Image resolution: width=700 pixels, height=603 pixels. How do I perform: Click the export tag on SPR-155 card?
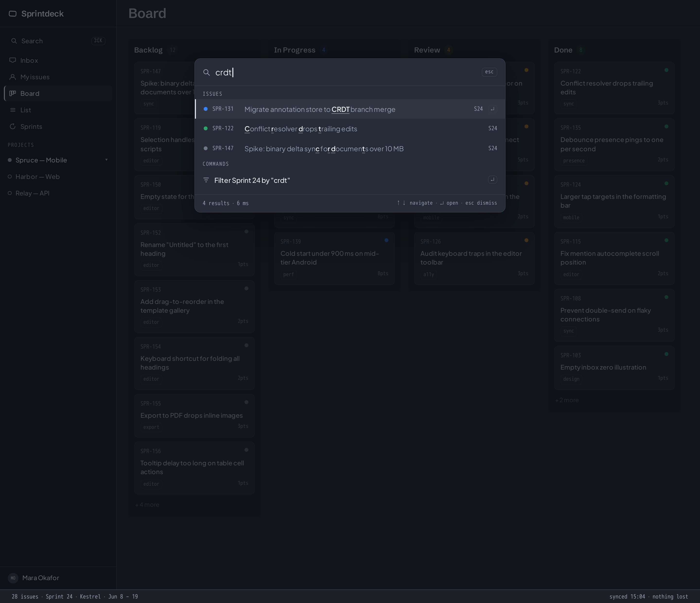[x=151, y=427]
